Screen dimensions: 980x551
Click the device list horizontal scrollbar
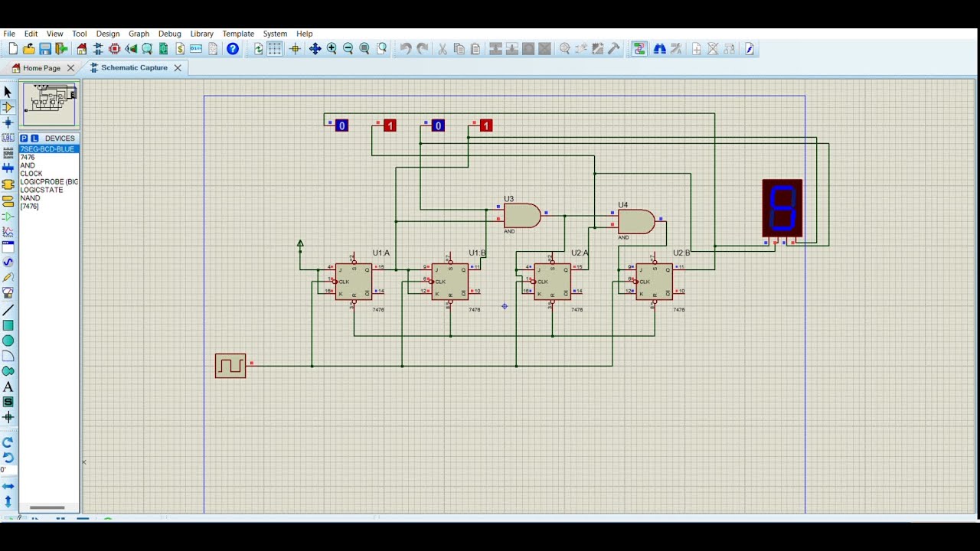47,507
